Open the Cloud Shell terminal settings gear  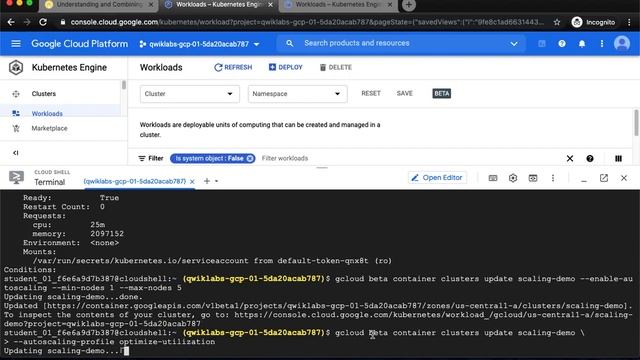pos(513,178)
